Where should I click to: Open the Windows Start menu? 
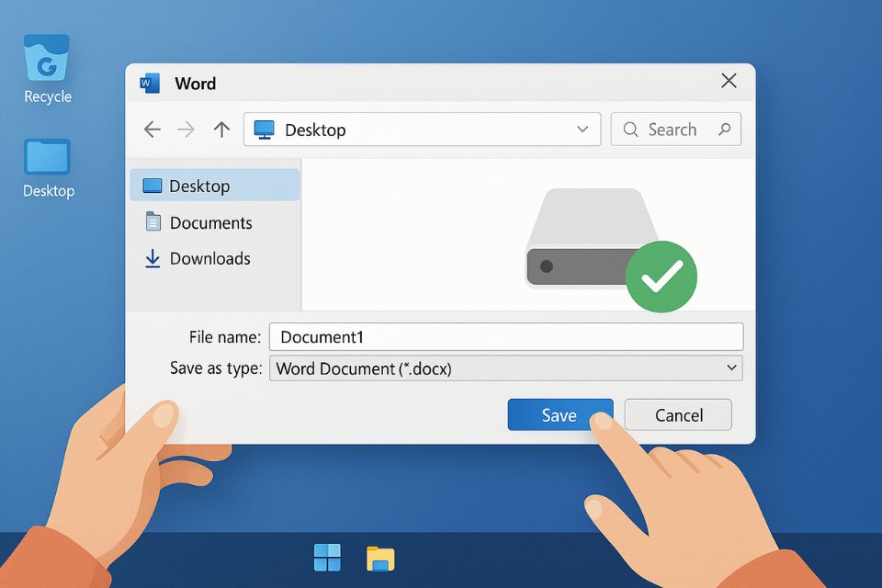click(x=327, y=558)
